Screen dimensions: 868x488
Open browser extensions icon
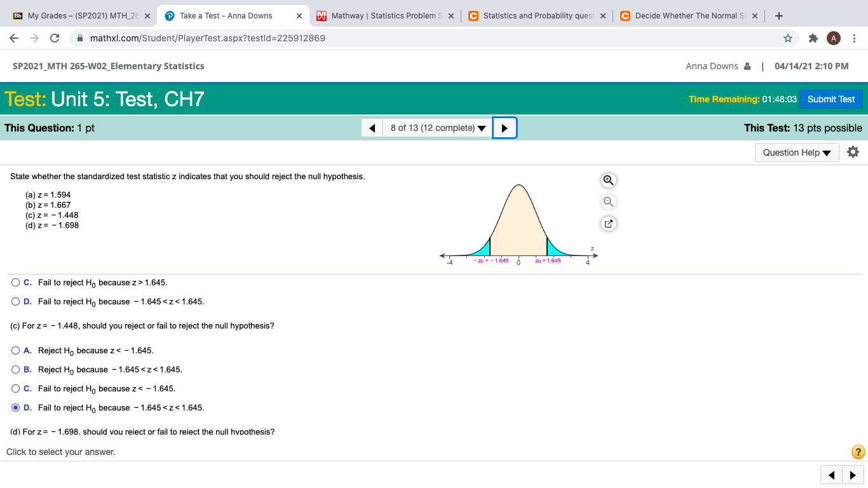813,38
